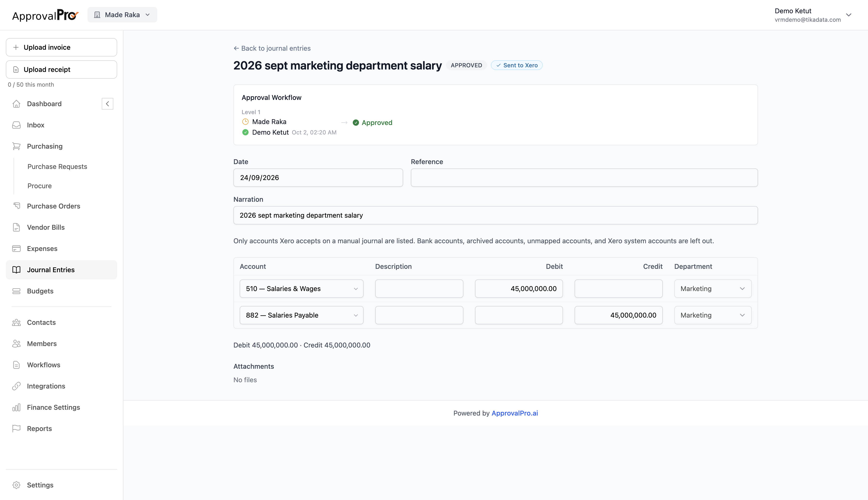Click the Date field showing 24/09/2026

pyautogui.click(x=318, y=178)
